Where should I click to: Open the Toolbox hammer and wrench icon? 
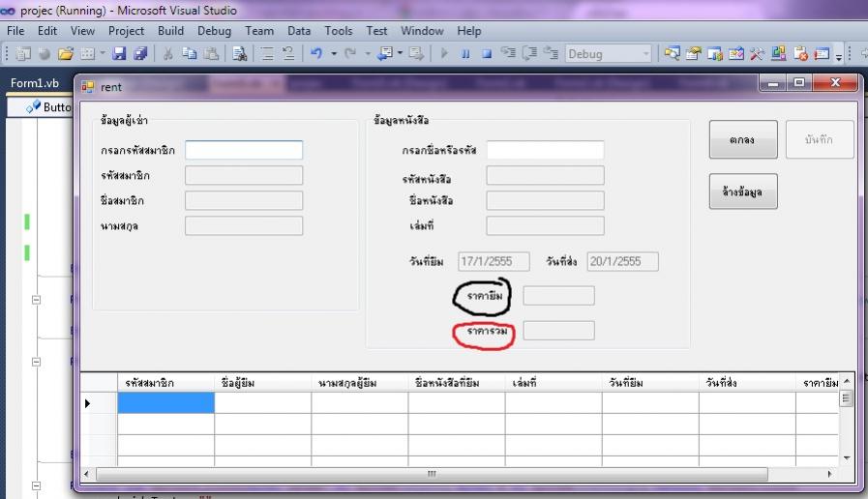coord(757,53)
